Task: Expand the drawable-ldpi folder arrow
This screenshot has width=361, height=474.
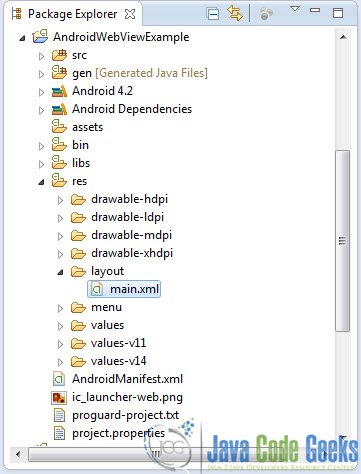Action: [60, 218]
